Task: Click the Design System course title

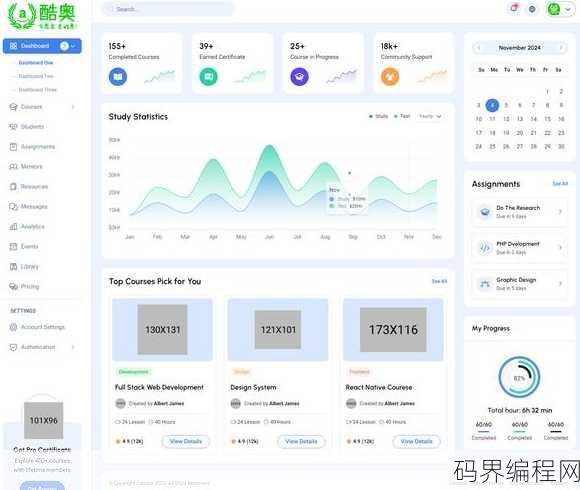Action: coord(253,387)
